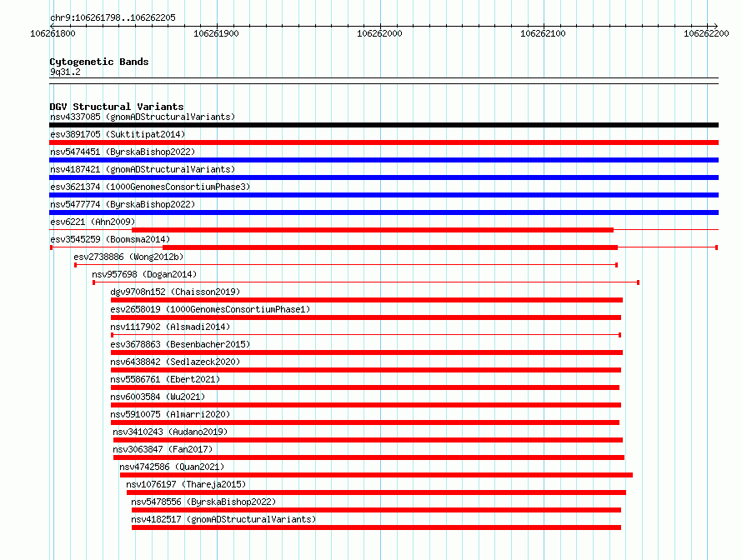Click the 106262200 ruler position label

706,33
